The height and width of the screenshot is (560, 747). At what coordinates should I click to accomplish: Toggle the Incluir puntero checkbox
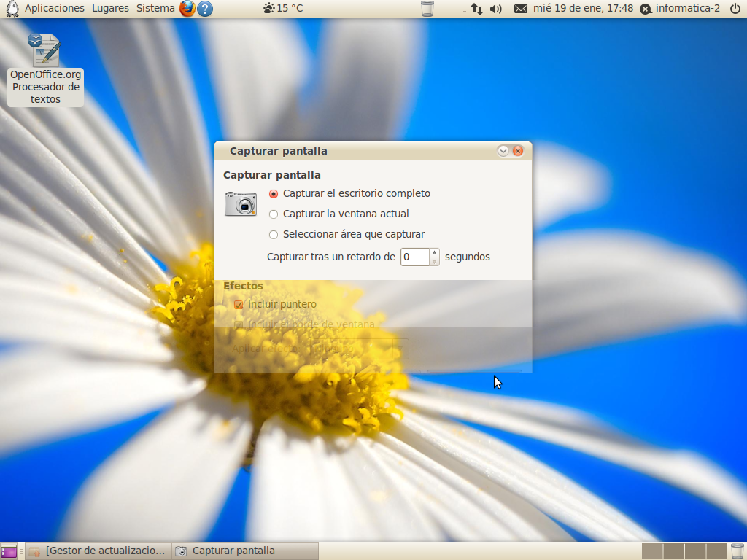239,305
